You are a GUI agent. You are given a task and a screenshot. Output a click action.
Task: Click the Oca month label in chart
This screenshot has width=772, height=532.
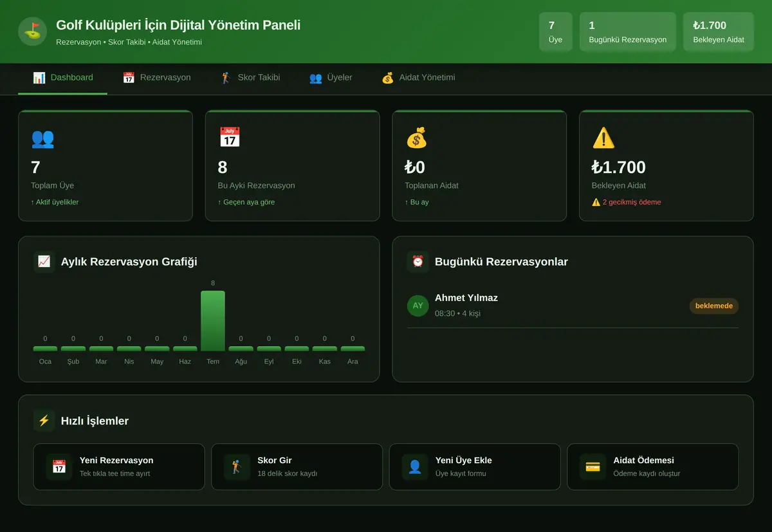click(x=45, y=362)
